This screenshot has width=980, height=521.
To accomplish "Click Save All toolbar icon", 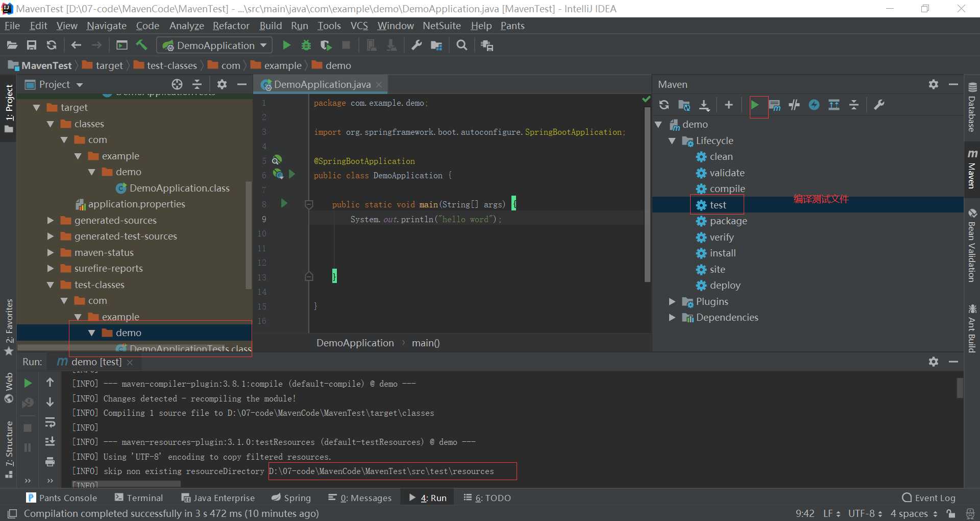I will tap(32, 45).
